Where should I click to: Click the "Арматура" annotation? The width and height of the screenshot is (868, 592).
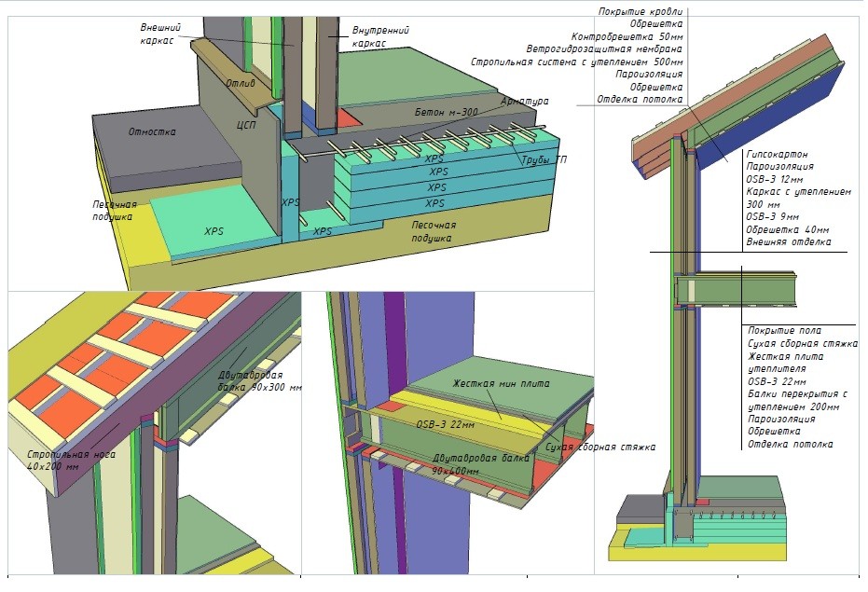(525, 100)
